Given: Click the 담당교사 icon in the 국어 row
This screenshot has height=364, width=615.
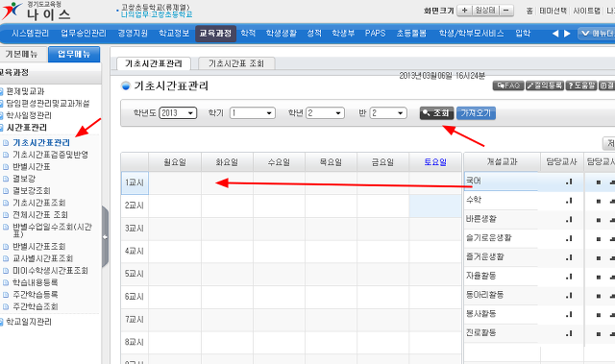Looking at the screenshot, I should coord(569,182).
